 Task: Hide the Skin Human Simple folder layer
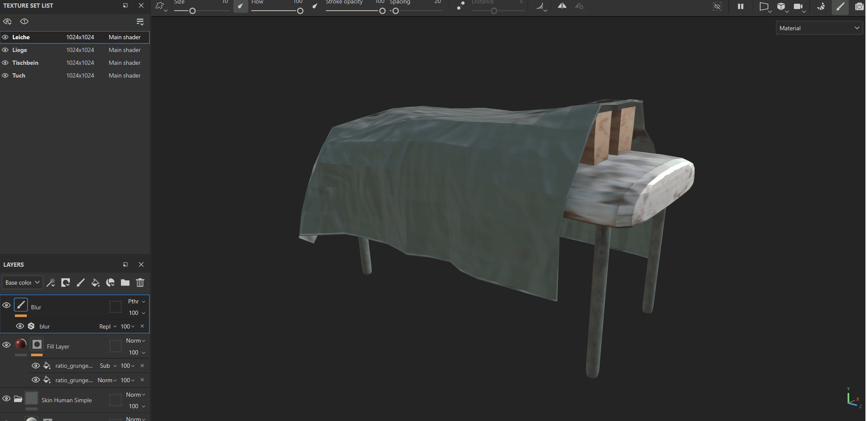[6, 399]
